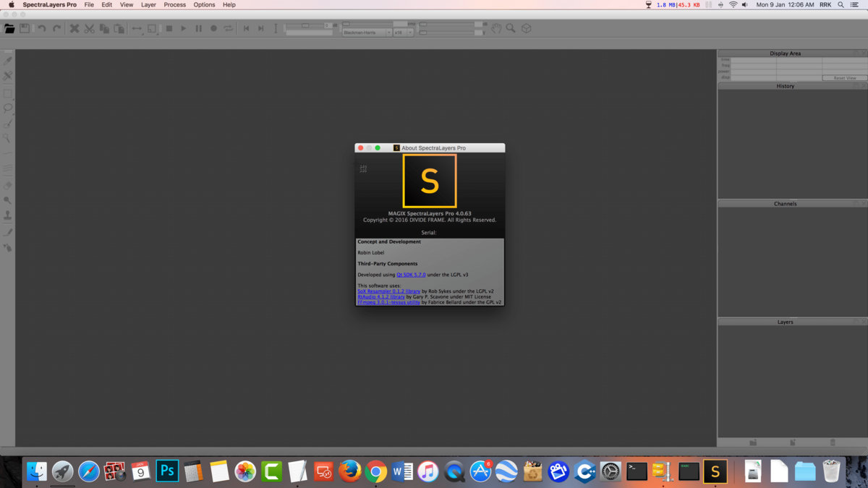
Task: Follow the Qt SDK 5.7.0 link
Action: click(411, 275)
